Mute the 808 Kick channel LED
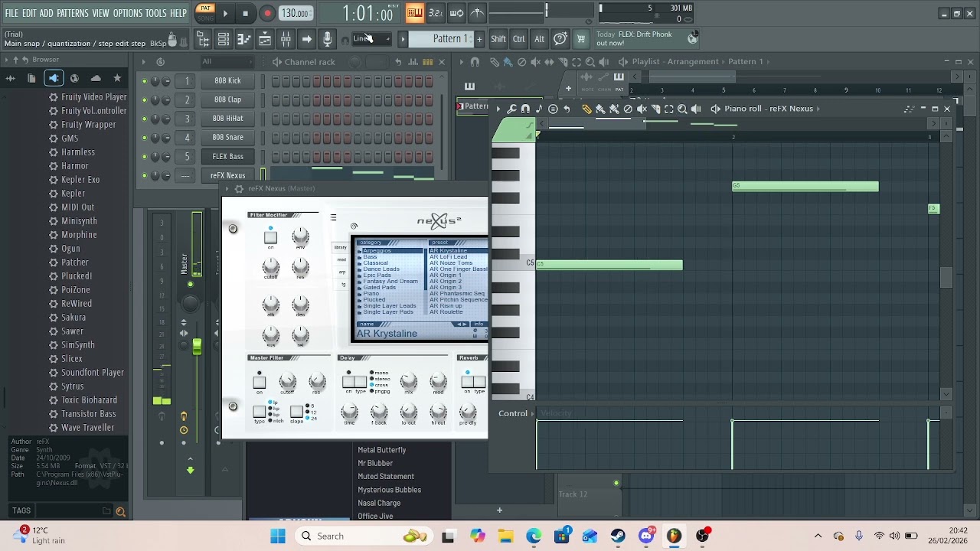Viewport: 980px width, 551px height. tap(144, 80)
